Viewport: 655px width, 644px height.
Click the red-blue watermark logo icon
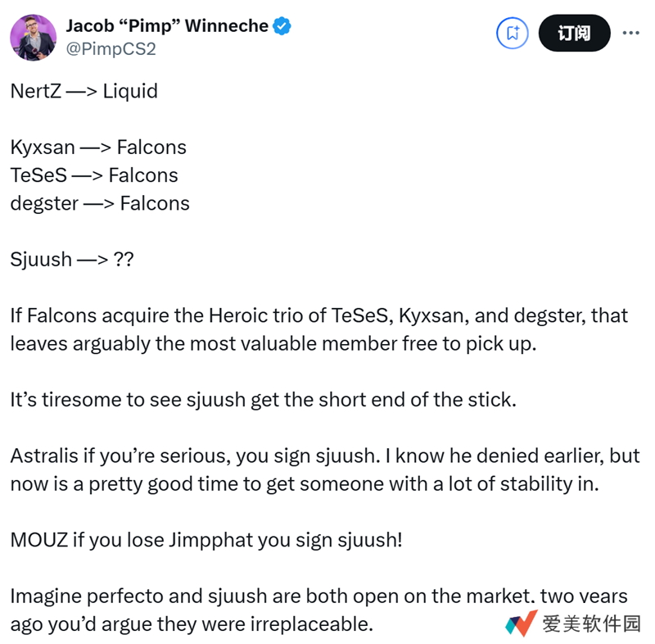click(x=520, y=624)
